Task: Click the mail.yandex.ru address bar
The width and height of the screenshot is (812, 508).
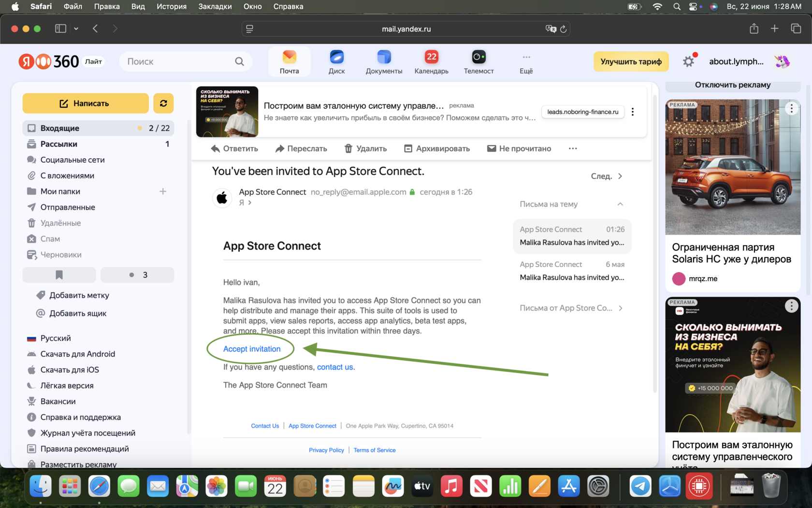Action: pos(406,29)
